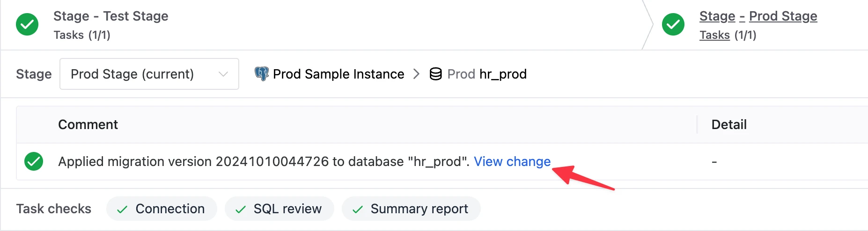Screen dimensions: 868x231
Task: Click the checkmark icon in SQL review check
Action: coord(241,209)
